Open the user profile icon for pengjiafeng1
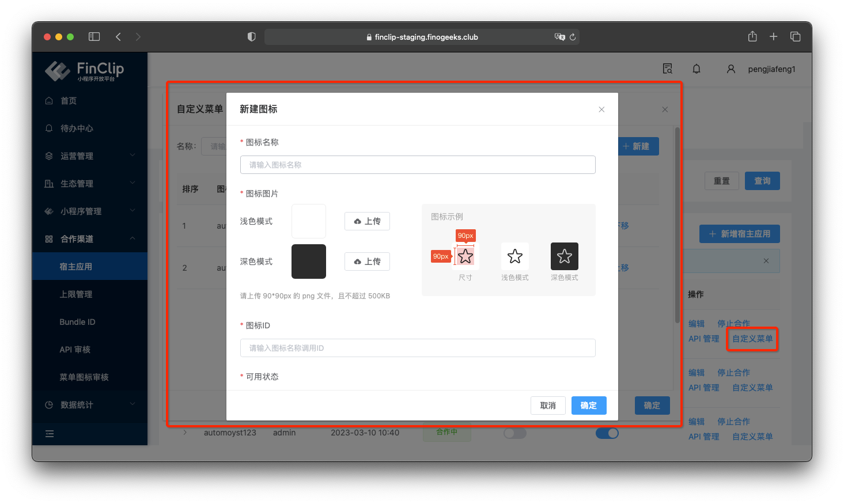This screenshot has width=844, height=504. click(731, 69)
